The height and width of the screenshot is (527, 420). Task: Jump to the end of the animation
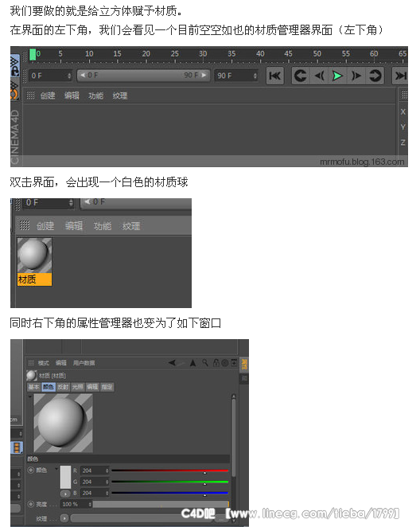[x=400, y=76]
